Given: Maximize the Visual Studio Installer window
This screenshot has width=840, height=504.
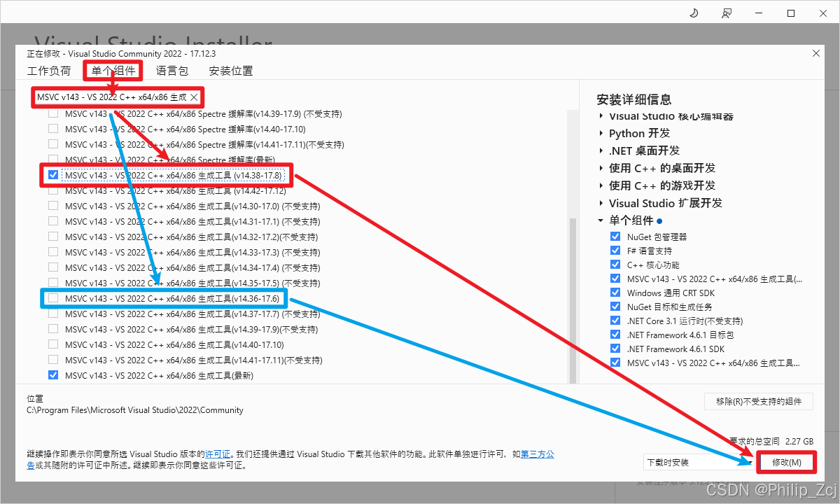Looking at the screenshot, I should (791, 13).
